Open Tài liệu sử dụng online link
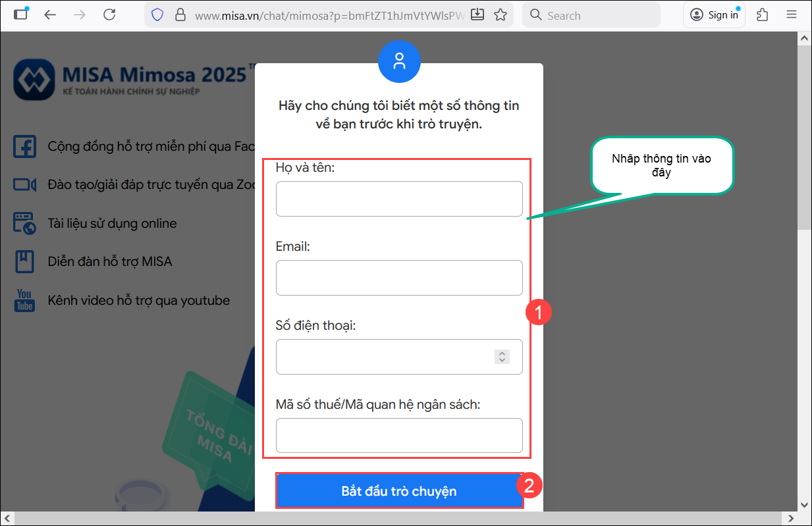 point(112,223)
